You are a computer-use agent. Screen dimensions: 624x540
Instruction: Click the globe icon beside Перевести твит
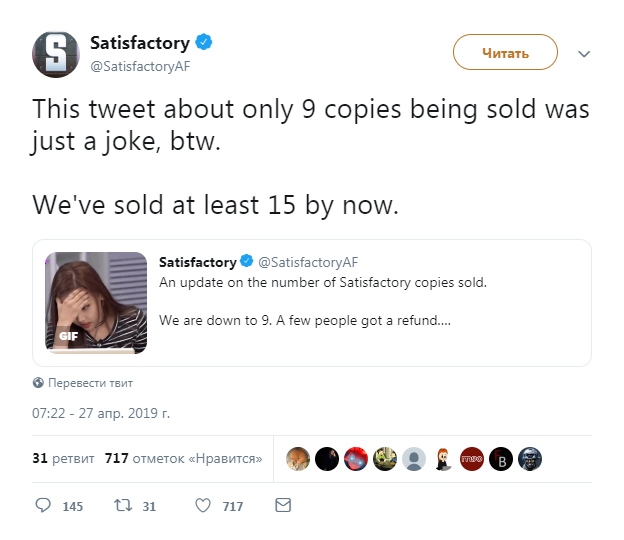click(38, 383)
